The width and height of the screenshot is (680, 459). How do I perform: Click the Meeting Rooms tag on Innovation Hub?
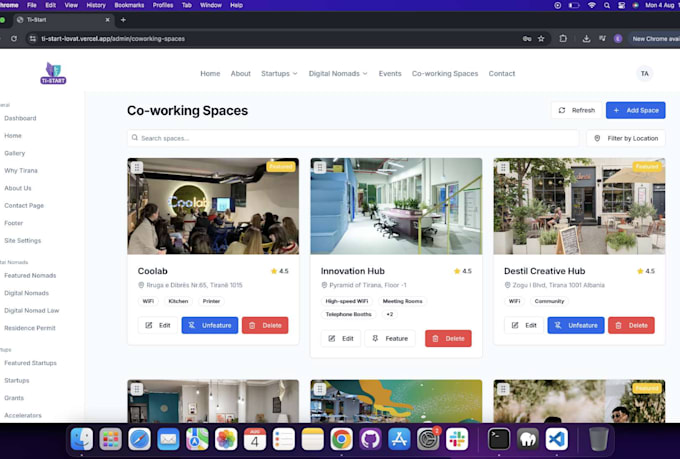click(x=402, y=301)
